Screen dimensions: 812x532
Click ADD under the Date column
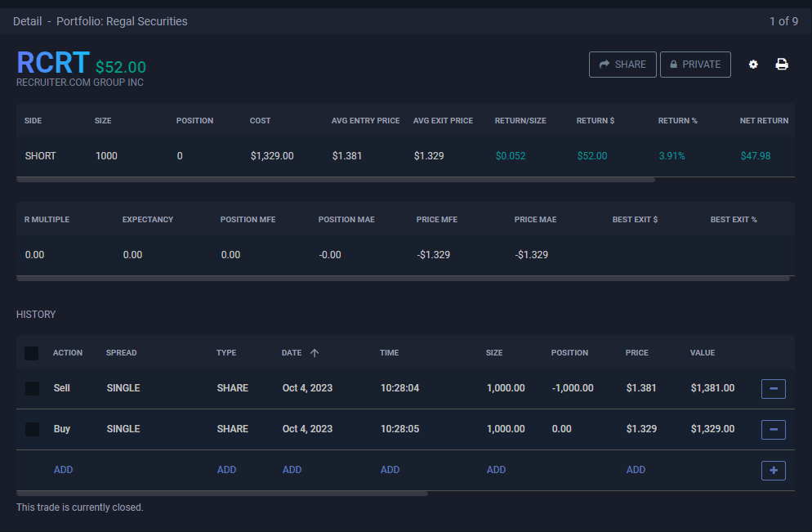click(292, 470)
